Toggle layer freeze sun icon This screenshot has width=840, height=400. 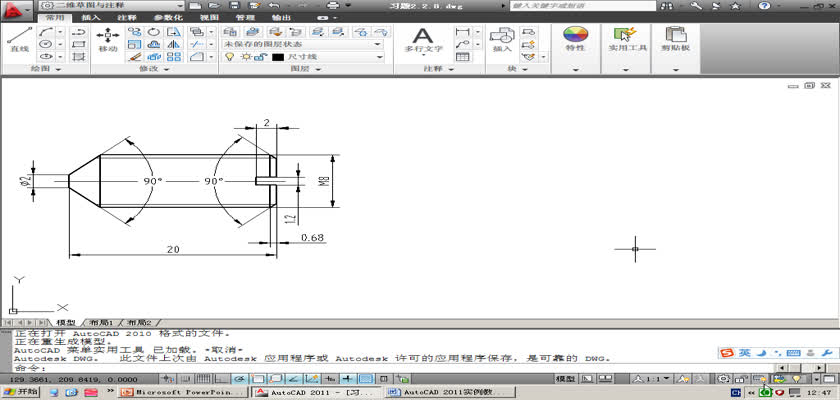[x=245, y=56]
